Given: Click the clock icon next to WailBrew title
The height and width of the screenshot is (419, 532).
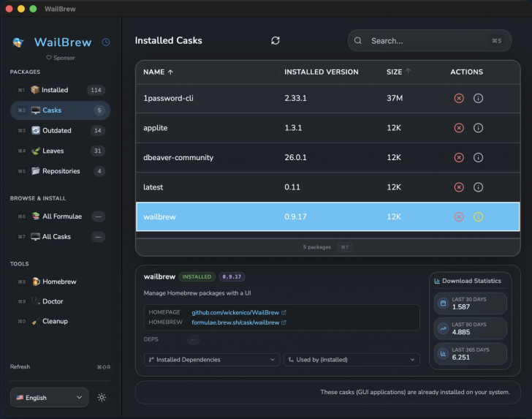Looking at the screenshot, I should coord(106,42).
